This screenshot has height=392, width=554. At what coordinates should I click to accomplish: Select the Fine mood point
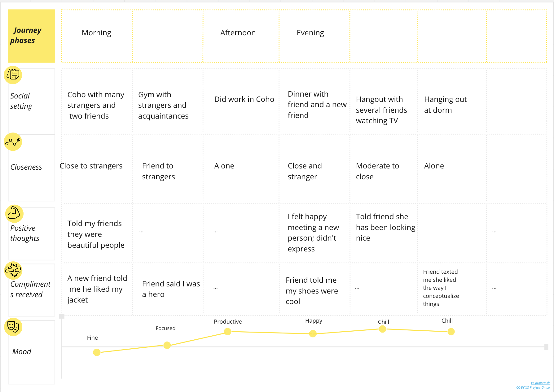point(97,352)
